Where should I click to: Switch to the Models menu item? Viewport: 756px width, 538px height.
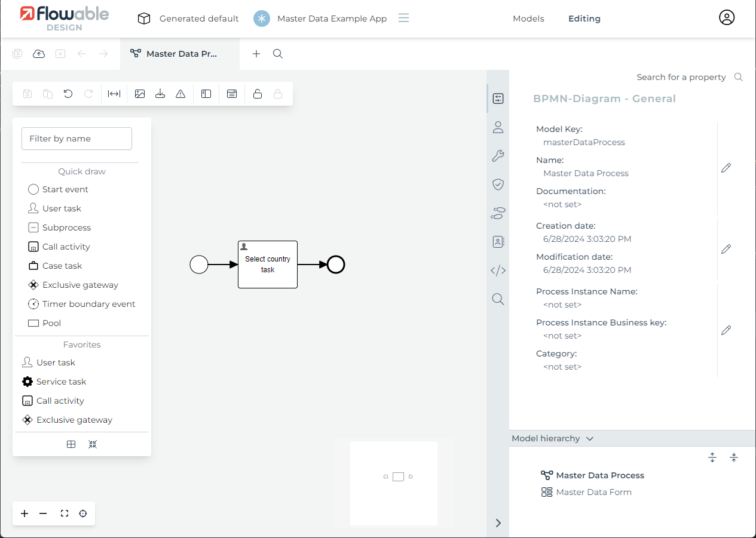click(528, 19)
